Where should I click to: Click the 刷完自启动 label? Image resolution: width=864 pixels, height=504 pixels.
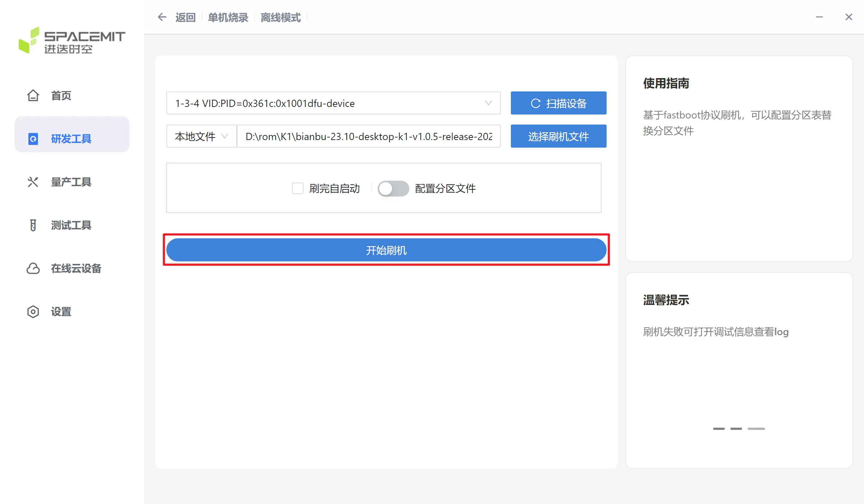(x=334, y=188)
